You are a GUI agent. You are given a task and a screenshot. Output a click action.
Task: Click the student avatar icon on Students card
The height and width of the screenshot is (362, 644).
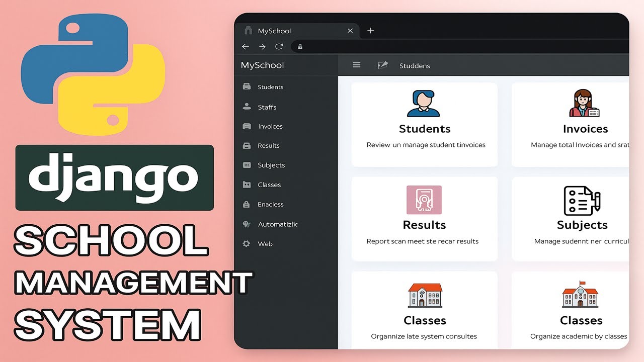pos(423,104)
